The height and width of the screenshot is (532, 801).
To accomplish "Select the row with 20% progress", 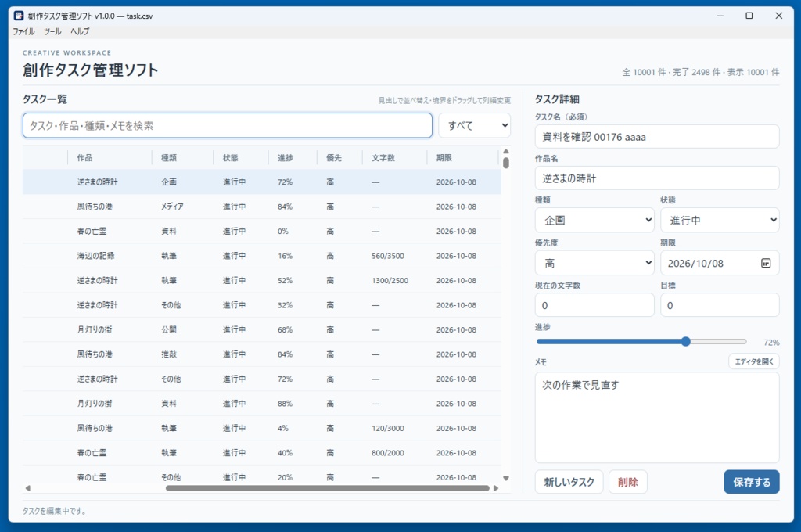I will coord(261,477).
